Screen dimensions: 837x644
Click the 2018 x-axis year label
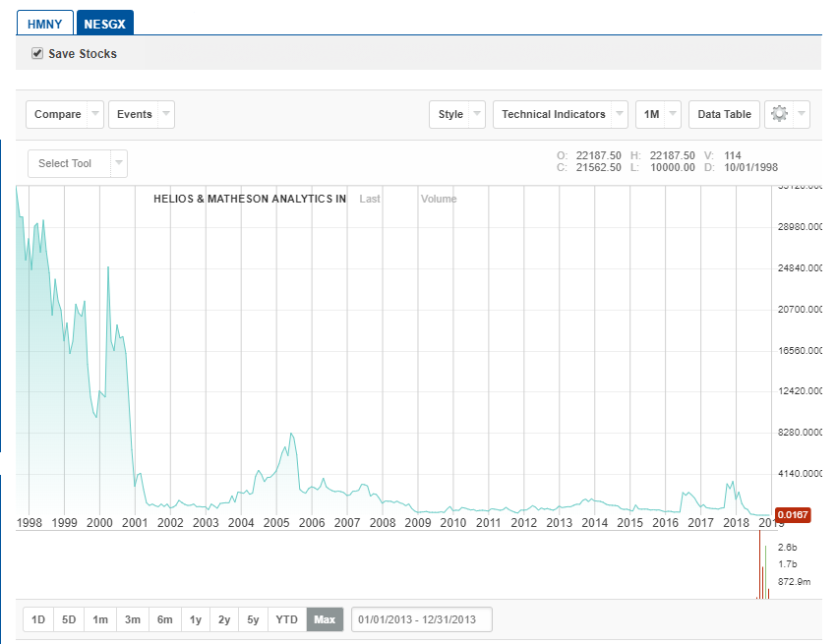[x=736, y=523]
